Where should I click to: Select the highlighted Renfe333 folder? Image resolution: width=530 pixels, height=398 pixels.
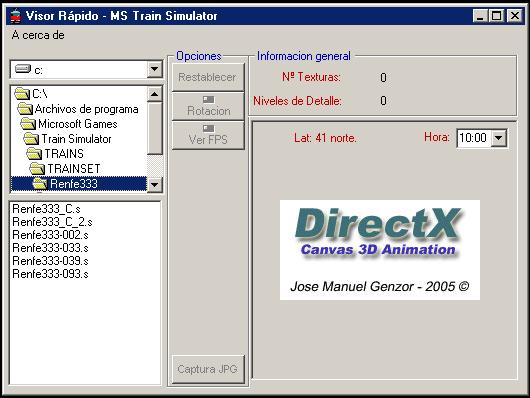coord(79,184)
